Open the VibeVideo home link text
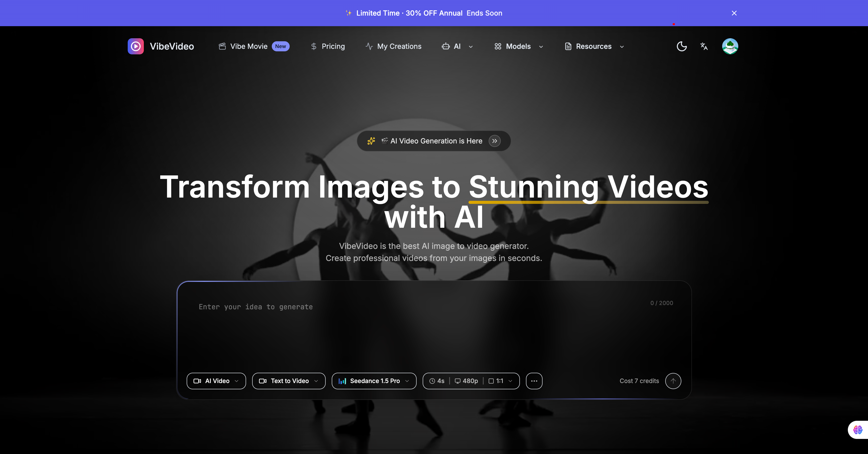Screen dimensions: 868x454 [172, 47]
